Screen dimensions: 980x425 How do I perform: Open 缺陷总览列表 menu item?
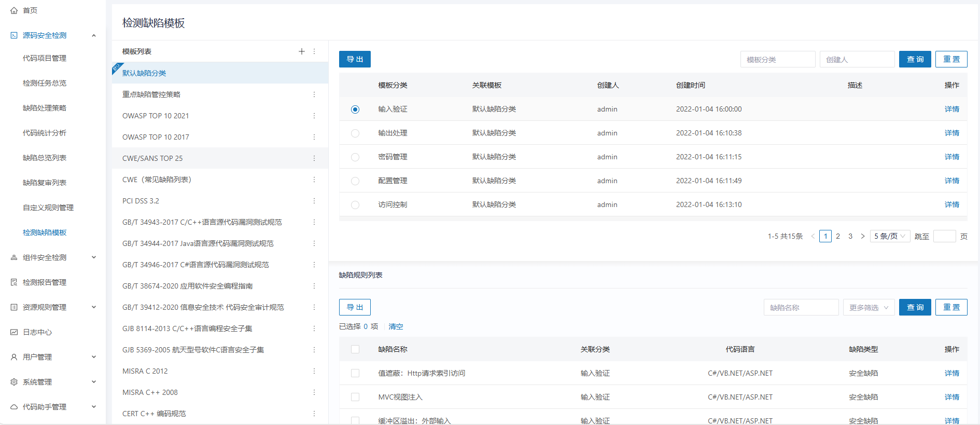pyautogui.click(x=45, y=158)
